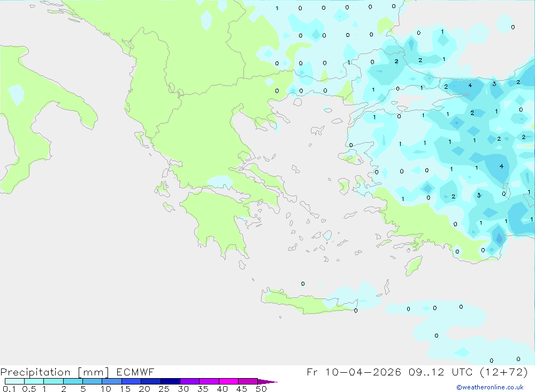
Task: Click the '50' legend scale label
Action: [262, 389]
